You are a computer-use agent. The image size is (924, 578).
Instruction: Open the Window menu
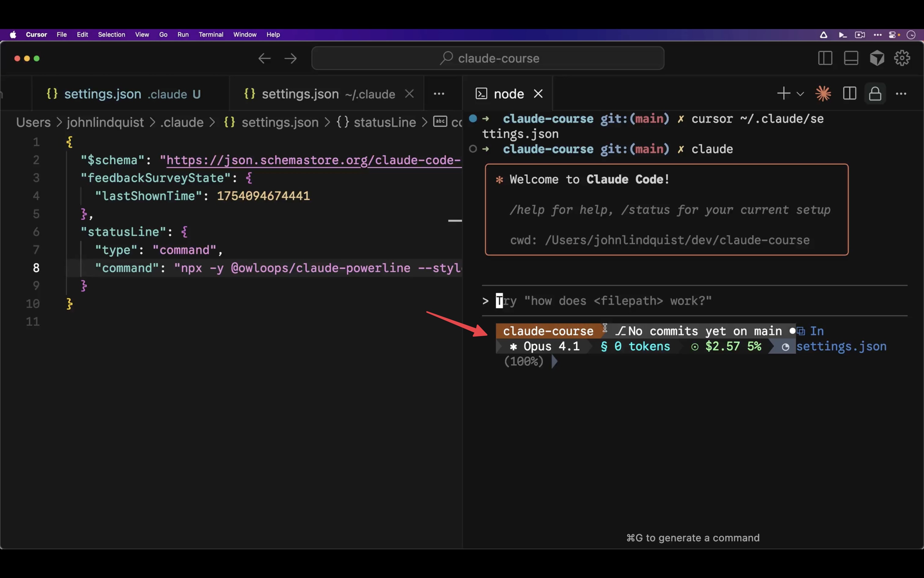[245, 35]
